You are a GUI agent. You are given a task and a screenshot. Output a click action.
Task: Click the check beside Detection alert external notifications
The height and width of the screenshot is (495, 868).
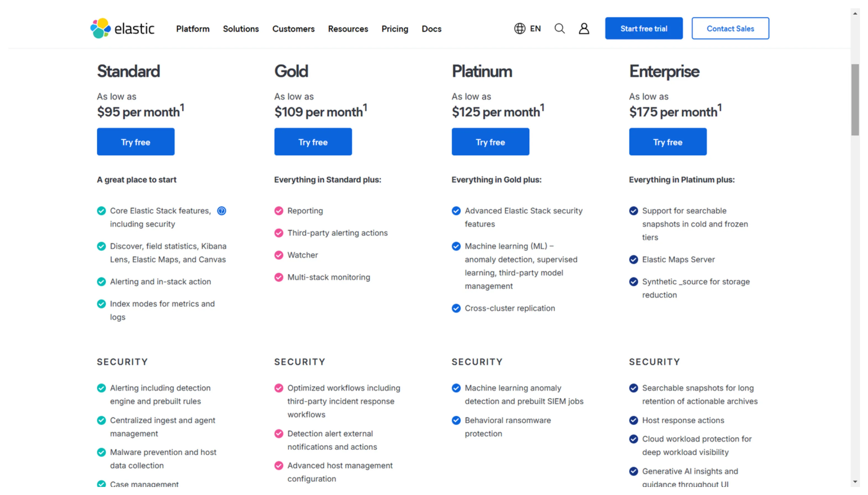pyautogui.click(x=279, y=433)
